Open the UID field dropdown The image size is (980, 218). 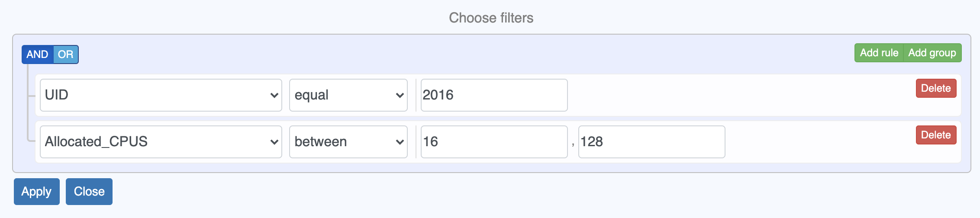(156, 95)
